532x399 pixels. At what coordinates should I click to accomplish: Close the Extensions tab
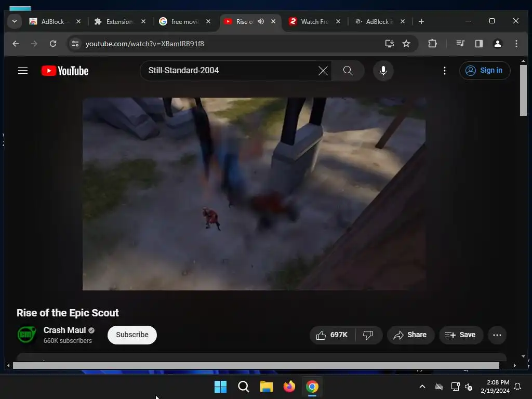point(143,21)
